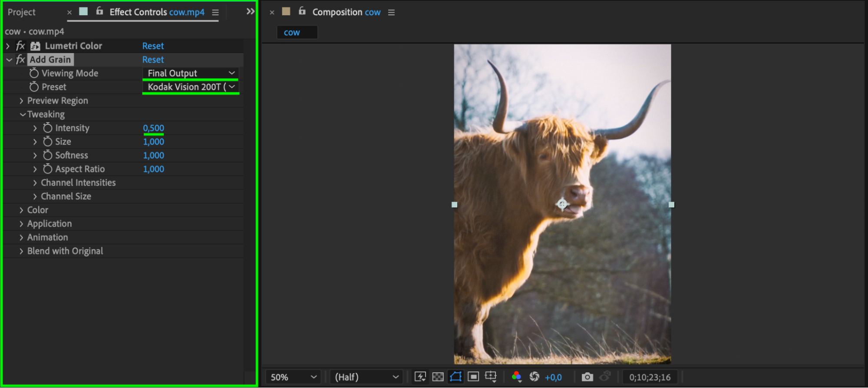The width and height of the screenshot is (868, 388).
Task: Reset the Add Grain effect
Action: pyautogui.click(x=153, y=60)
